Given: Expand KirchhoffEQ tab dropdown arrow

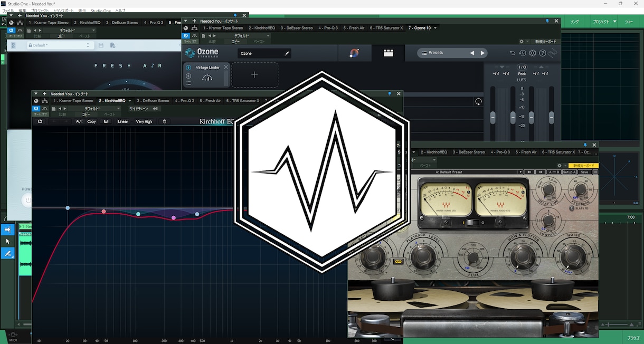Looking at the screenshot, I should (129, 101).
